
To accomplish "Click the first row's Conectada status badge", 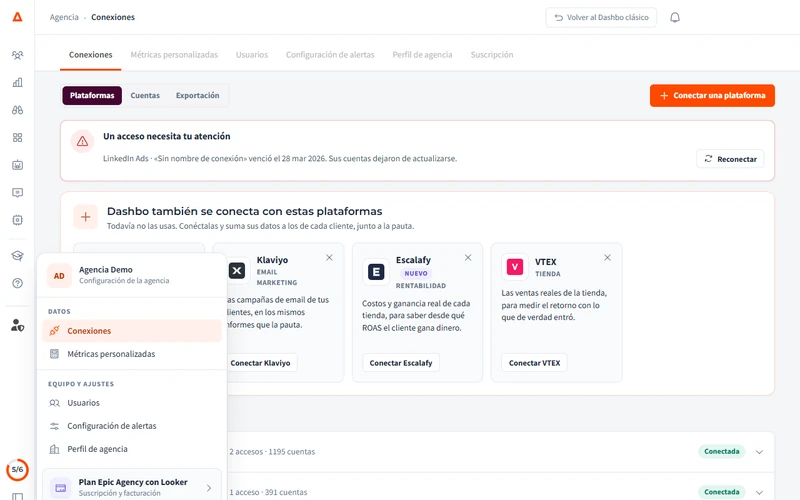I will [721, 451].
